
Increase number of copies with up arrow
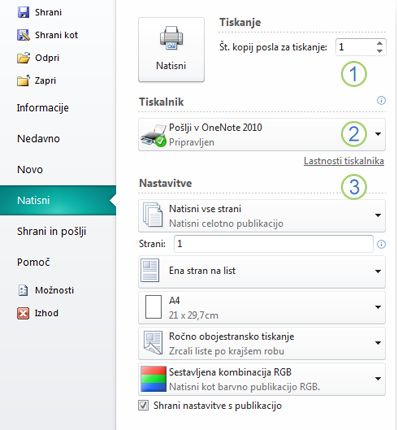379,43
